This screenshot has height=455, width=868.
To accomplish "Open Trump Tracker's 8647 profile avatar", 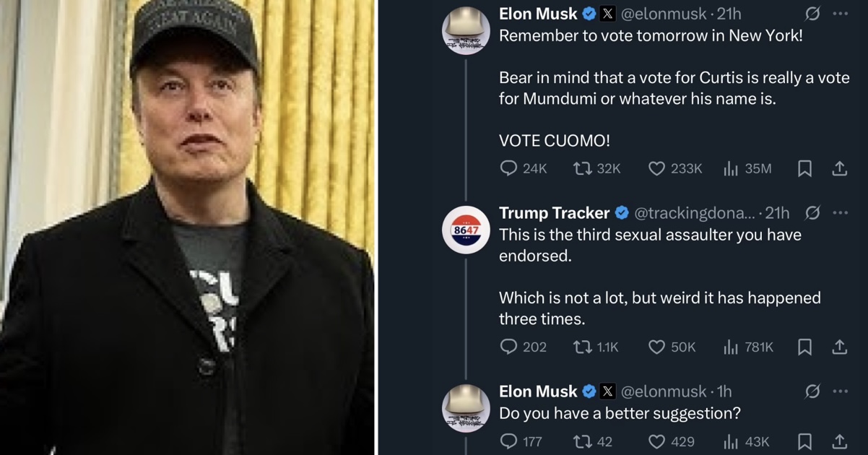I will tap(466, 230).
